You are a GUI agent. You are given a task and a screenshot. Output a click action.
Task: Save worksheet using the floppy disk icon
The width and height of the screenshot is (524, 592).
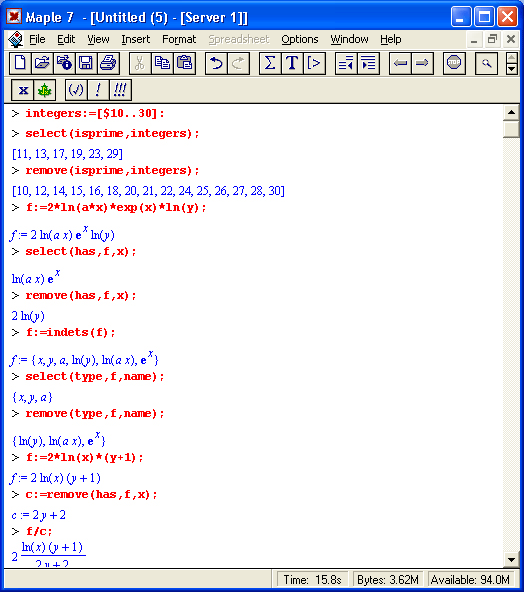tap(86, 63)
